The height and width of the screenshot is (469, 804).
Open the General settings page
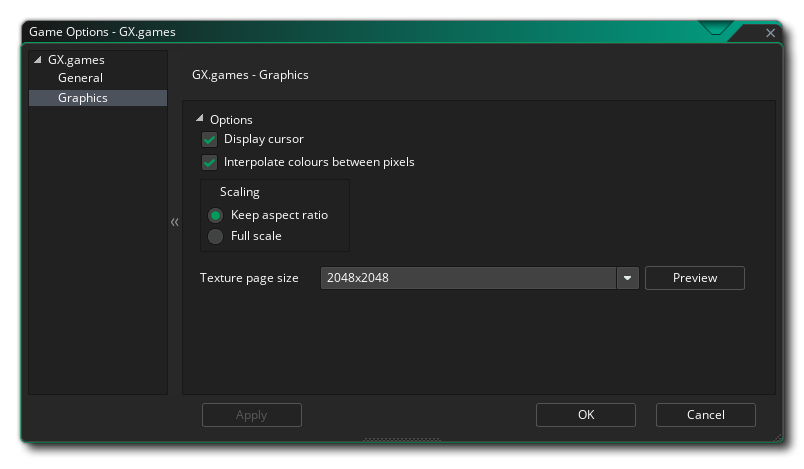(x=81, y=78)
